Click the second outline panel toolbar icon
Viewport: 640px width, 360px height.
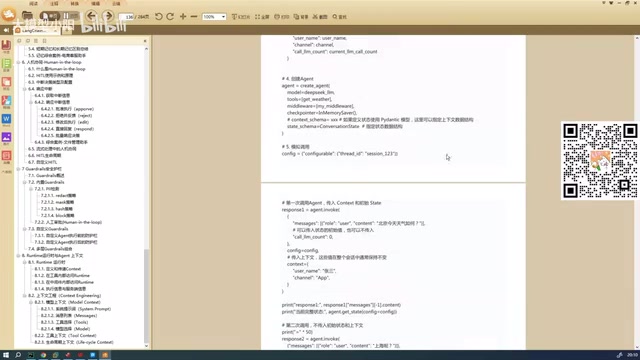click(28, 41)
